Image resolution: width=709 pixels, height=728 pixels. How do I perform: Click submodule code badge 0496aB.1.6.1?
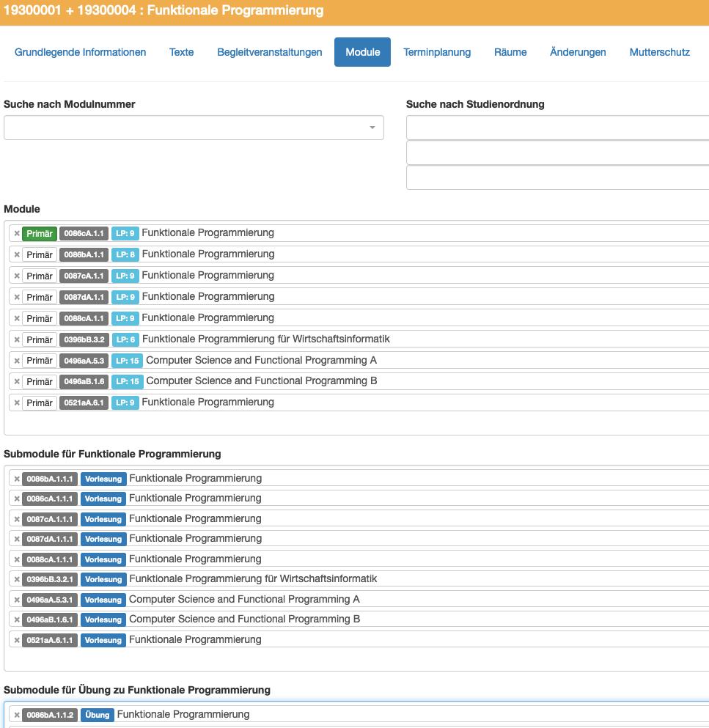(x=50, y=620)
